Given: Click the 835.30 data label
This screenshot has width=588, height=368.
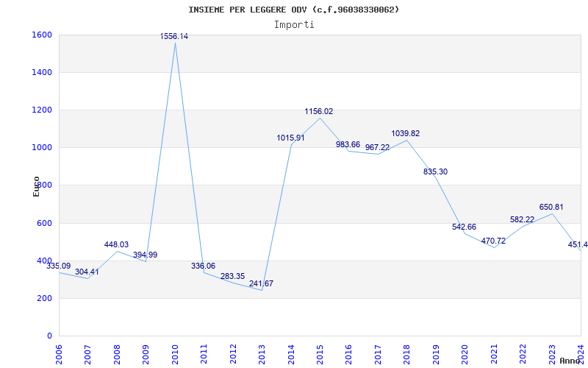Looking at the screenshot, I should (x=435, y=171).
